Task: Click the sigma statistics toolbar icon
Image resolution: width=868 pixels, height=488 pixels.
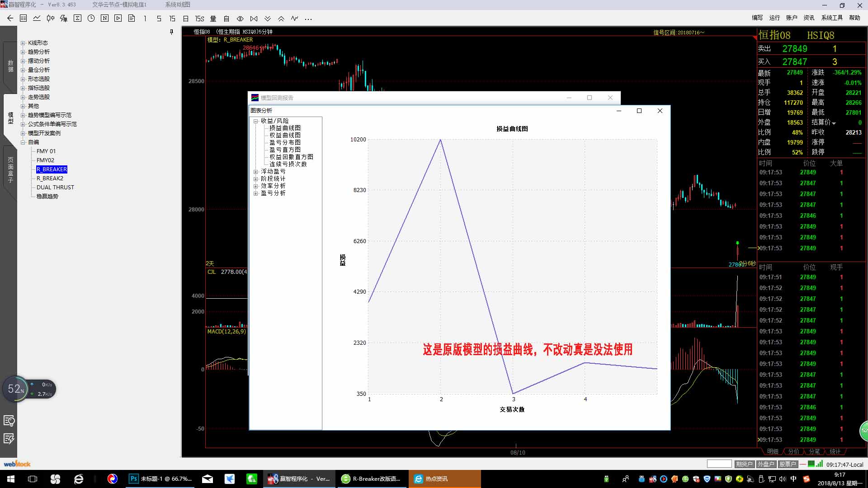Action: click(77, 19)
